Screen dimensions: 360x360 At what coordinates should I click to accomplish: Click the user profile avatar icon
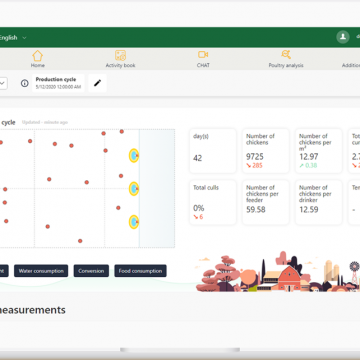343,37
